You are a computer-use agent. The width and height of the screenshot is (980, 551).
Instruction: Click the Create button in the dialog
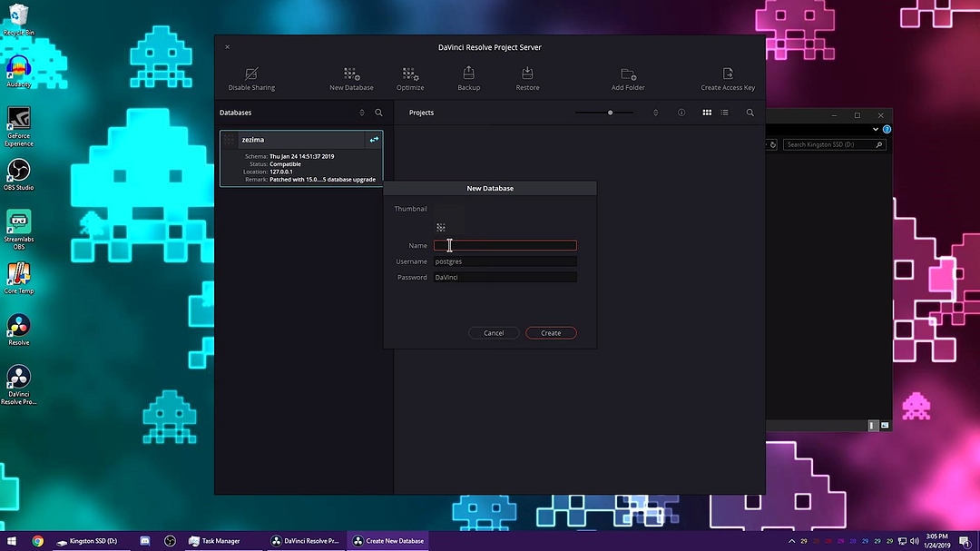(551, 333)
